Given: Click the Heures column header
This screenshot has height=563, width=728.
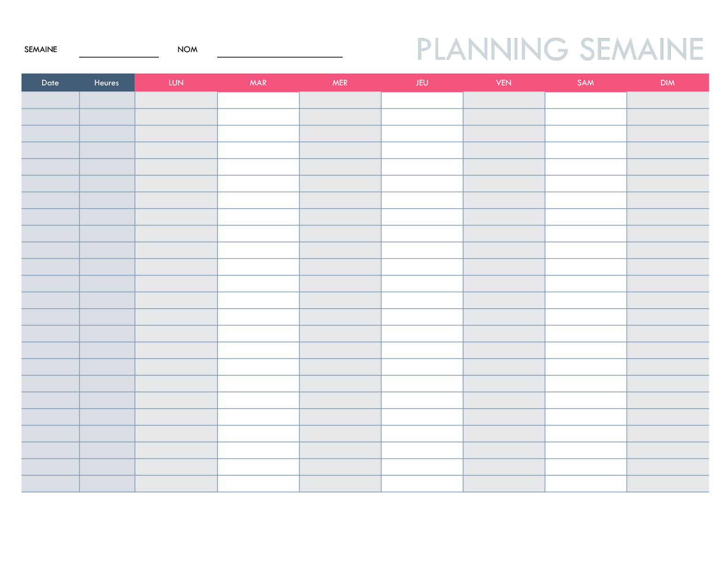Looking at the screenshot, I should pyautogui.click(x=106, y=83).
